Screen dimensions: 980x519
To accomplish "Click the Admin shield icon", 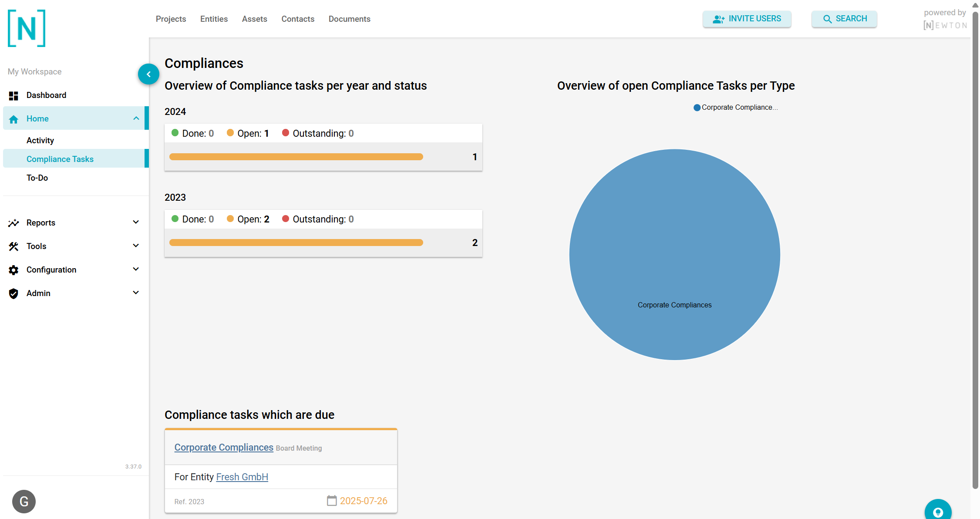I will point(13,293).
